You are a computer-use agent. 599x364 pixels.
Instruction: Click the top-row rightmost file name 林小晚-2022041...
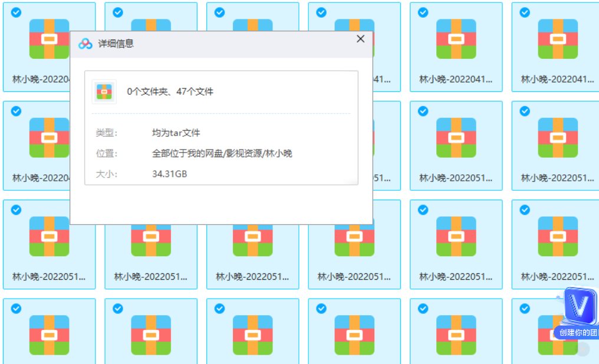pos(557,80)
